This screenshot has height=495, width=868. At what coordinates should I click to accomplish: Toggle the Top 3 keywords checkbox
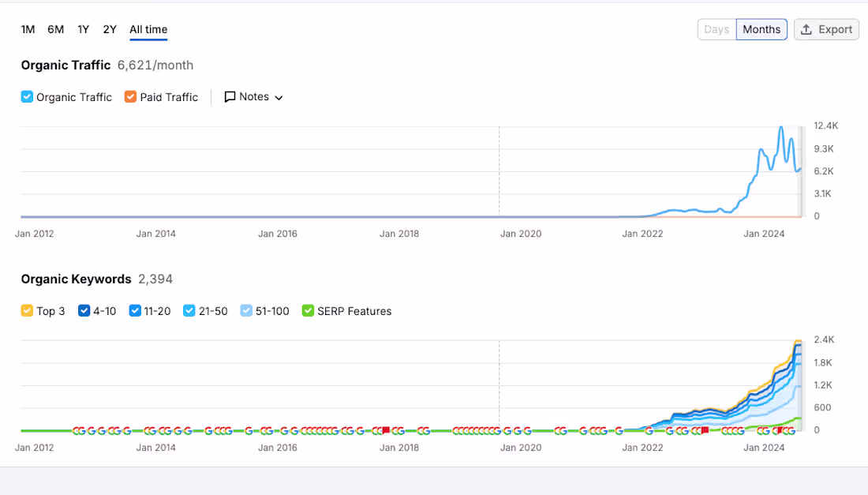pos(27,310)
